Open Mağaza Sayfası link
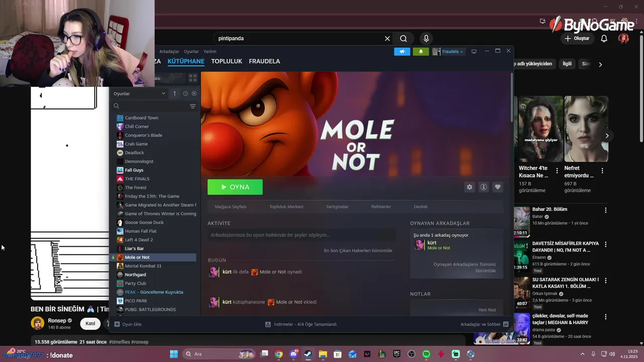This screenshot has width=644, height=362. click(x=230, y=207)
